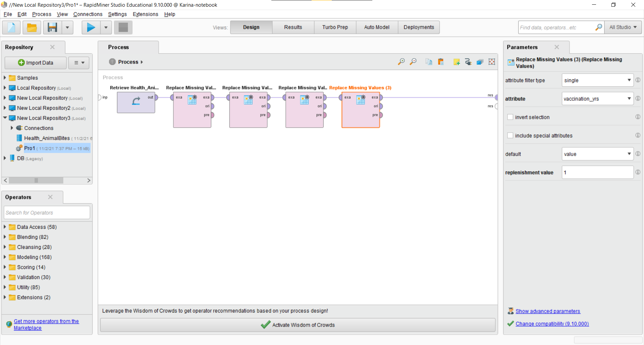The width and height of the screenshot is (644, 345).
Task: Click the Process breadcrumb label
Action: click(128, 62)
